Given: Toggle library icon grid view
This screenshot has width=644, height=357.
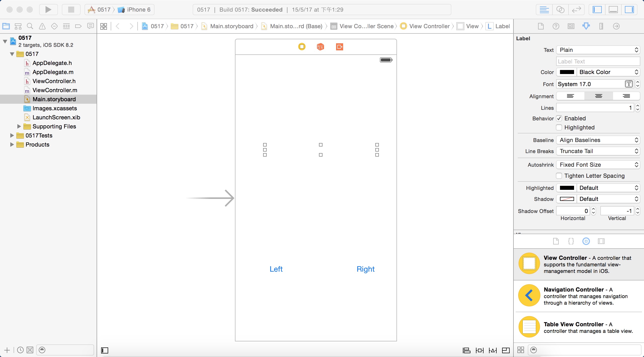Looking at the screenshot, I should pyautogui.click(x=521, y=350).
